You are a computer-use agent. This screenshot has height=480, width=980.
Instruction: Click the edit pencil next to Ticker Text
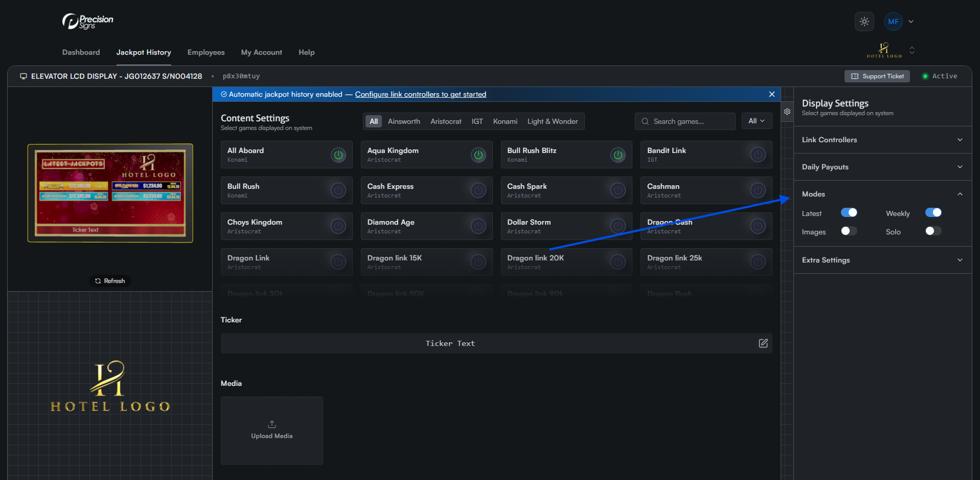tap(763, 343)
